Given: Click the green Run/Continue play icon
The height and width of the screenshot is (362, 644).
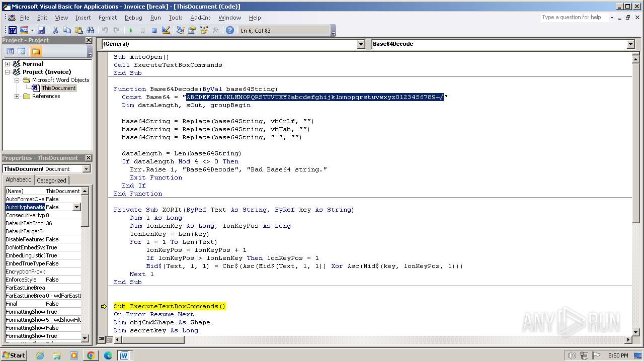Looking at the screenshot, I should pos(131,31).
